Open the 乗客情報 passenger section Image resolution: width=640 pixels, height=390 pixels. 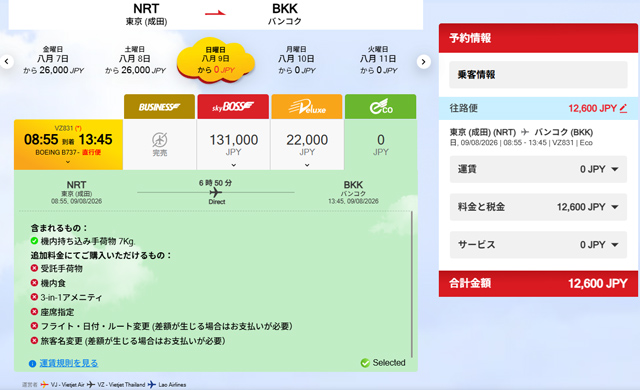pos(538,75)
